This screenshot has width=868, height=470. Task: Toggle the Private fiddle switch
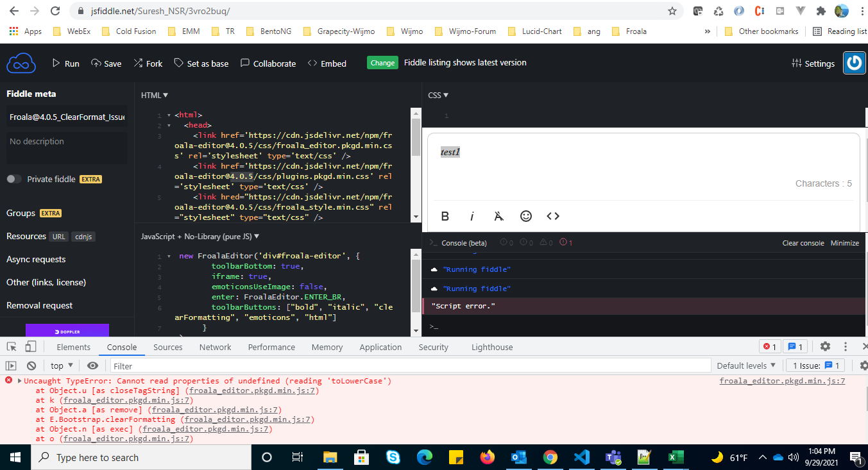click(x=14, y=179)
